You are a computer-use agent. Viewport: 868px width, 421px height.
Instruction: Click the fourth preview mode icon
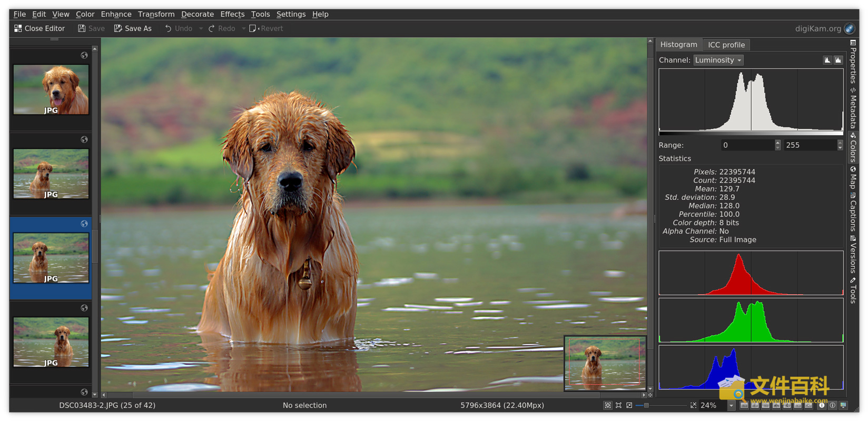coord(776,405)
